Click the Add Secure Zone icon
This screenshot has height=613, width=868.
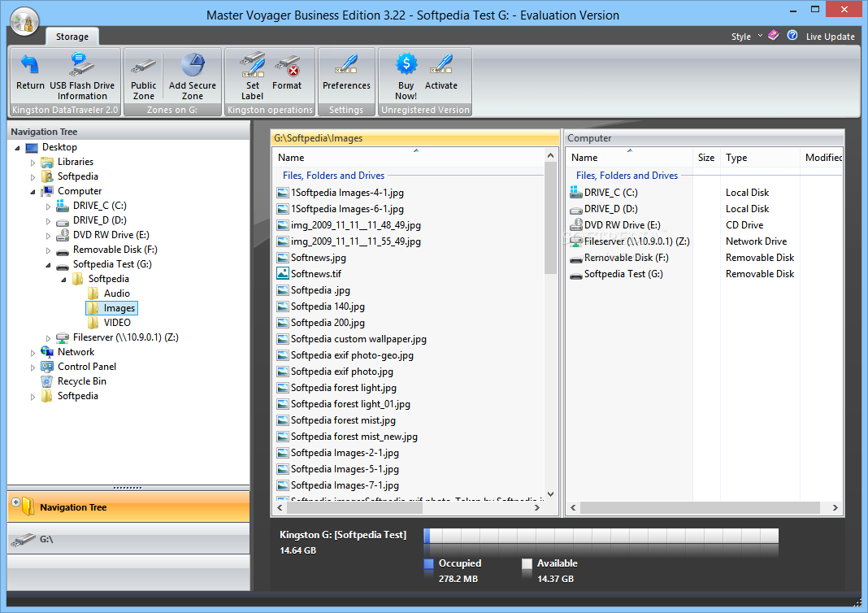[193, 76]
